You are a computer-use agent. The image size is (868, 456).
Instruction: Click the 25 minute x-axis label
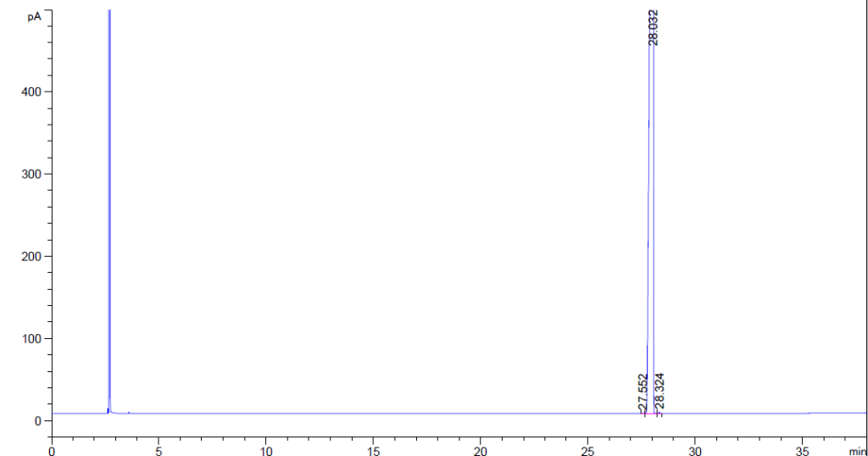pyautogui.click(x=588, y=451)
